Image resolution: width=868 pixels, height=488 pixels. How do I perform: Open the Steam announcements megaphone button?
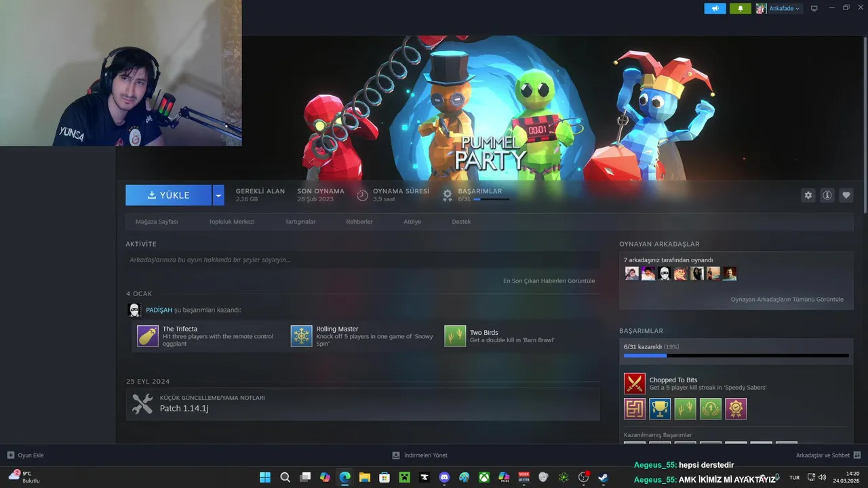click(x=715, y=8)
